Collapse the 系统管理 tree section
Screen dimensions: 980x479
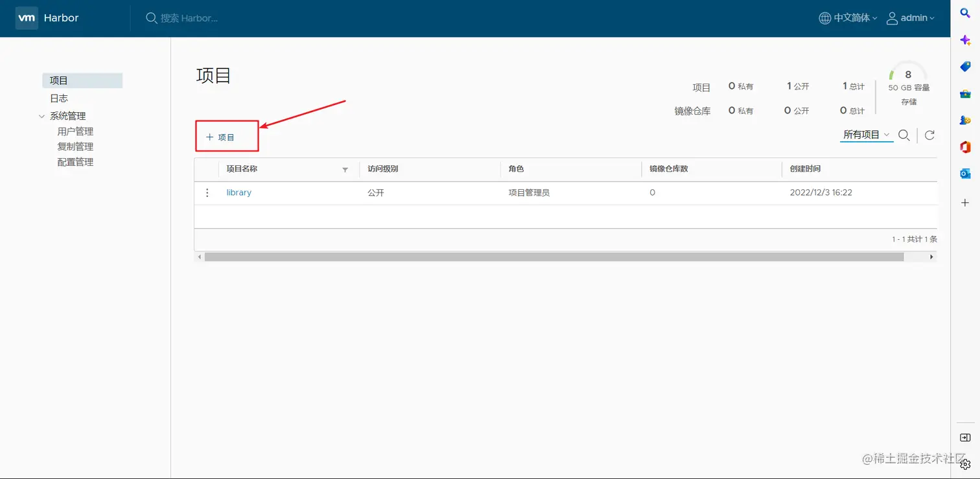(x=42, y=117)
